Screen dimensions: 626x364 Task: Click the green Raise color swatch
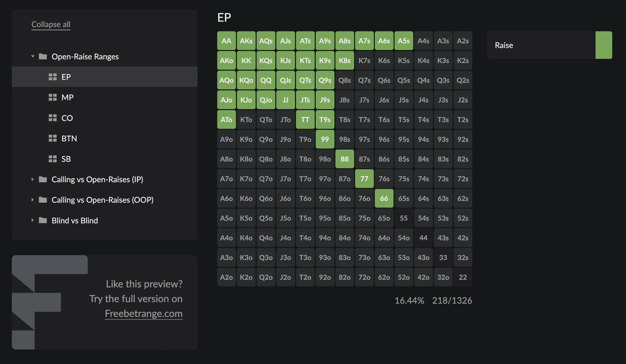point(604,45)
